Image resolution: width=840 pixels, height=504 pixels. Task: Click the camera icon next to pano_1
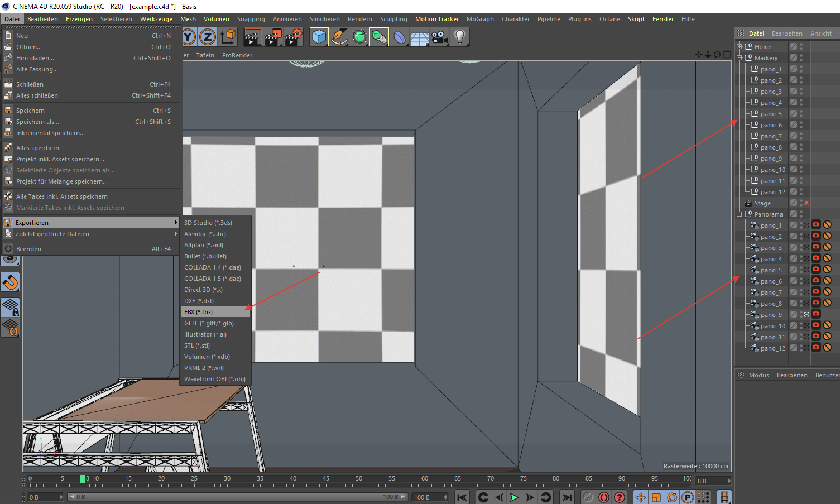click(815, 225)
